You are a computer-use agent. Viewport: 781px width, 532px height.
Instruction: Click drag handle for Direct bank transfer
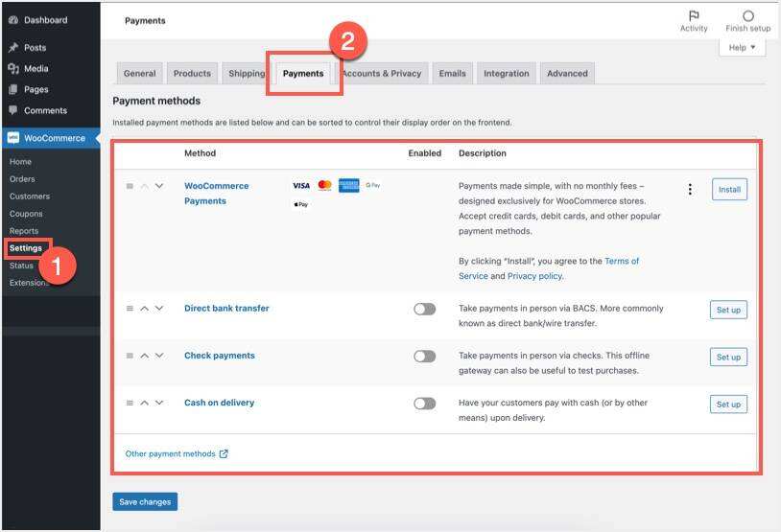coord(130,309)
